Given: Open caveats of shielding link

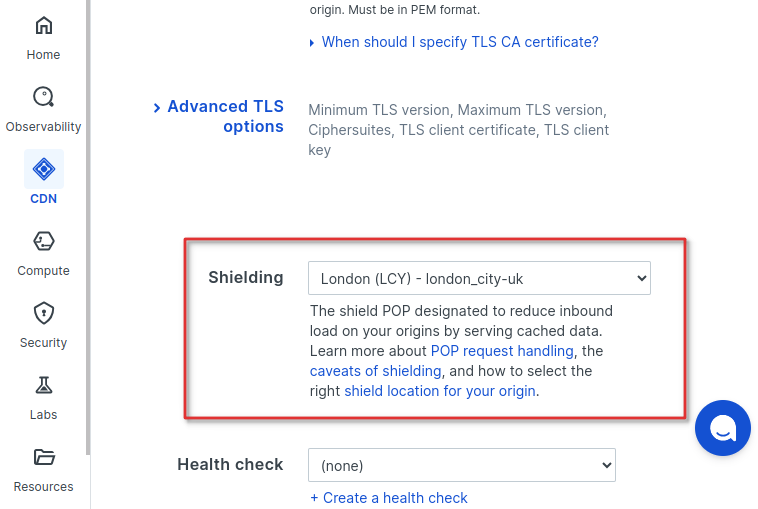Looking at the screenshot, I should pos(376,371).
